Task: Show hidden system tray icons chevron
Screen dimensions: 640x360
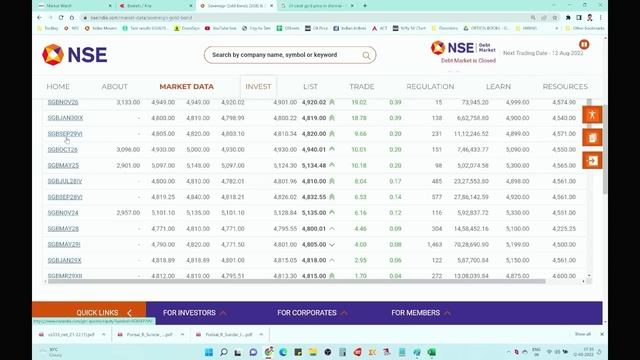Action: (x=508, y=352)
